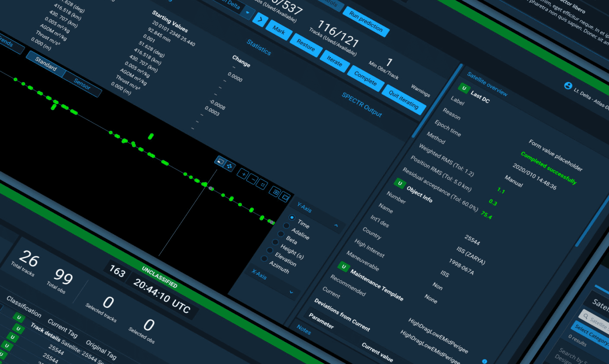Select the Time radio option
This screenshot has height=364, width=609.
[292, 217]
